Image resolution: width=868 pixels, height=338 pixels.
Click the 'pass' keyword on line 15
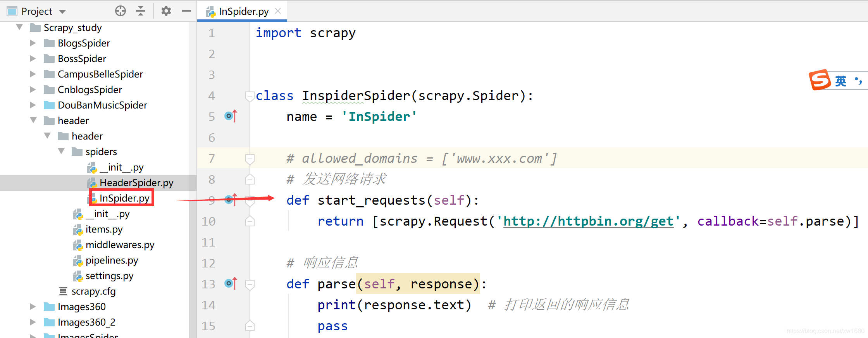[x=332, y=326]
